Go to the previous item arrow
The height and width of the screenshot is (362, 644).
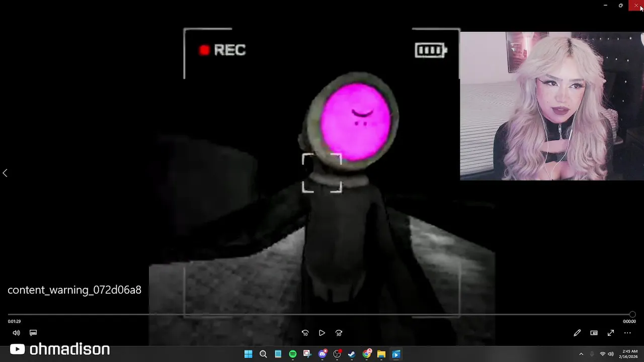point(5,173)
